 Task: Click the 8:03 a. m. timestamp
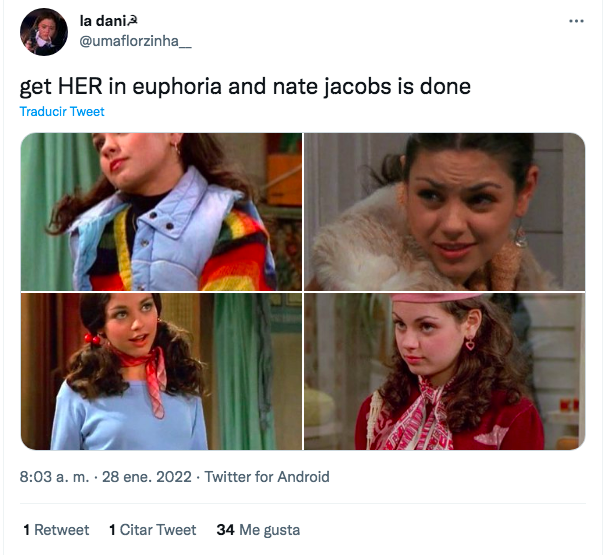54,477
